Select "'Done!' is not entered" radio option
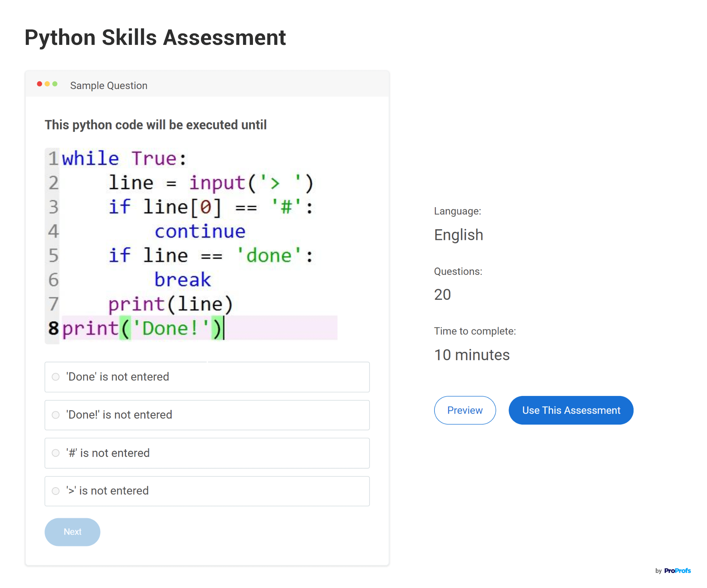 56,415
